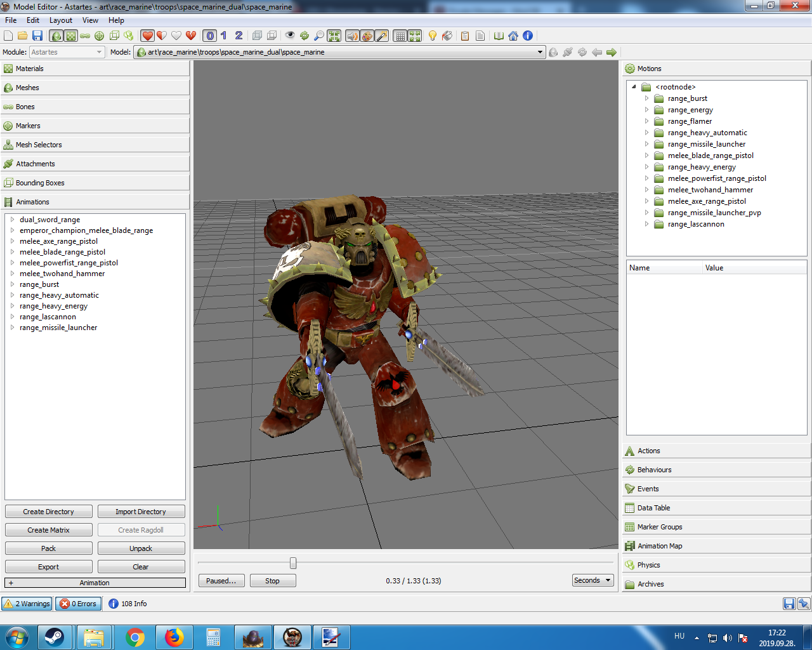Expand the range_lascannon motions folder

pyautogui.click(x=646, y=224)
